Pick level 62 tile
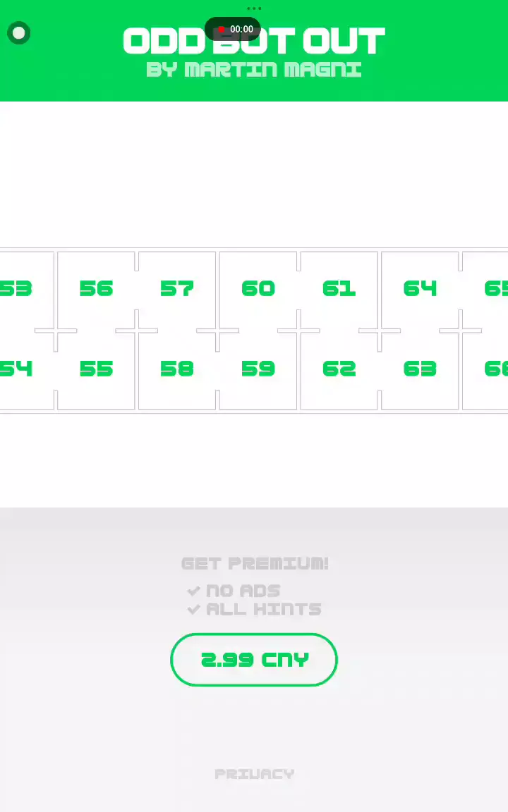 pos(339,369)
